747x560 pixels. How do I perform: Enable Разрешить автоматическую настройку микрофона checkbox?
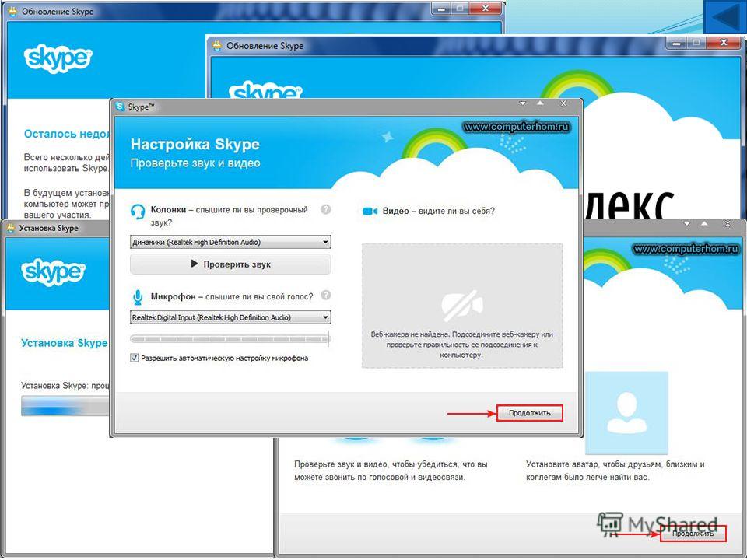point(135,358)
